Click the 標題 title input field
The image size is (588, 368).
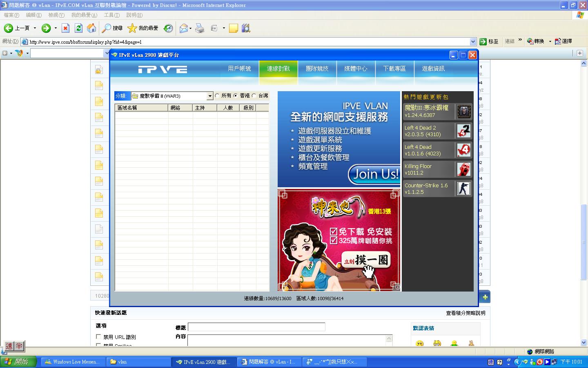(x=256, y=327)
